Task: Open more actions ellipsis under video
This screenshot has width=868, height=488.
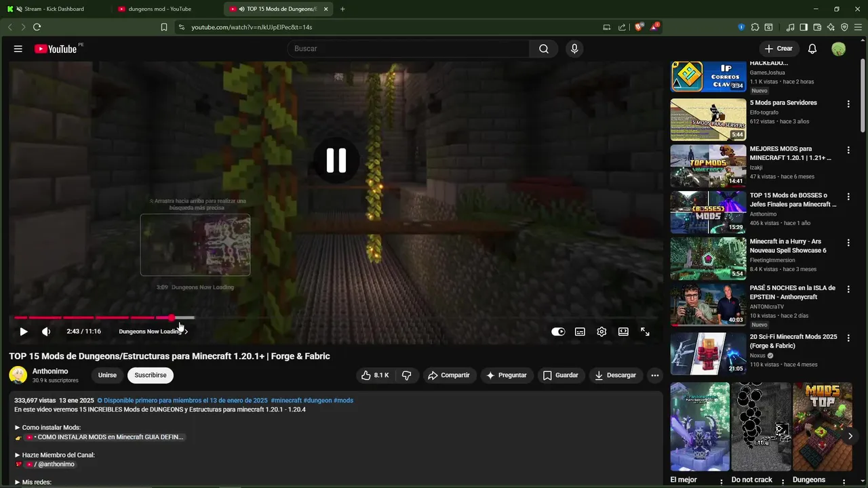Action: click(x=655, y=375)
